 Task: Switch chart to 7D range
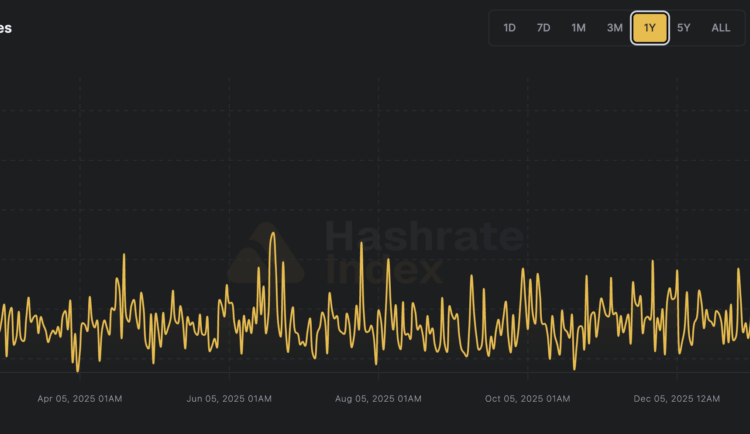click(x=543, y=28)
